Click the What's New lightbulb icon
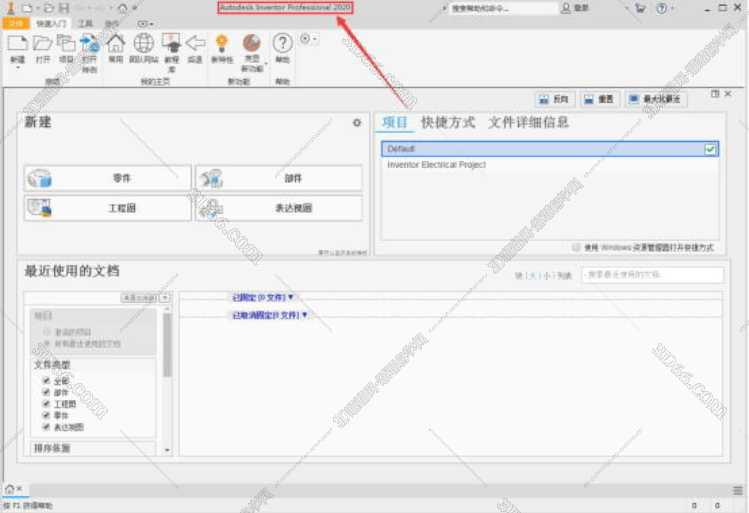The height and width of the screenshot is (513, 749). point(222,43)
